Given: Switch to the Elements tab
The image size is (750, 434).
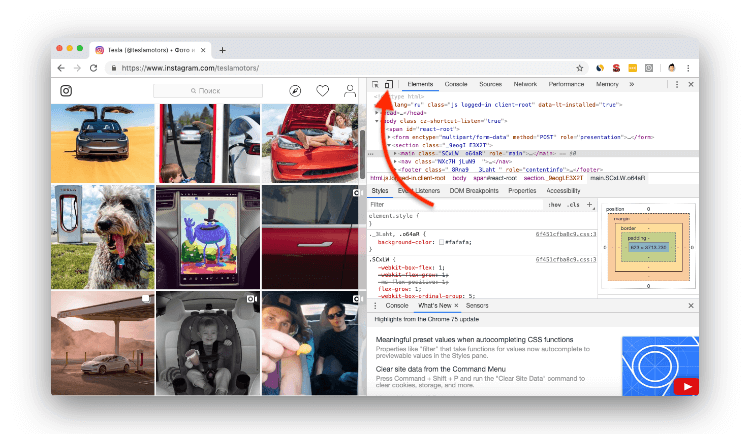Looking at the screenshot, I should pos(420,84).
